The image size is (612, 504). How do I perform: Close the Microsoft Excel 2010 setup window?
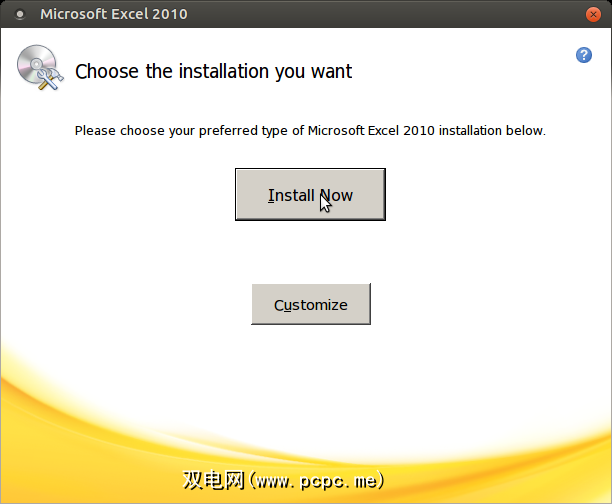pos(593,14)
